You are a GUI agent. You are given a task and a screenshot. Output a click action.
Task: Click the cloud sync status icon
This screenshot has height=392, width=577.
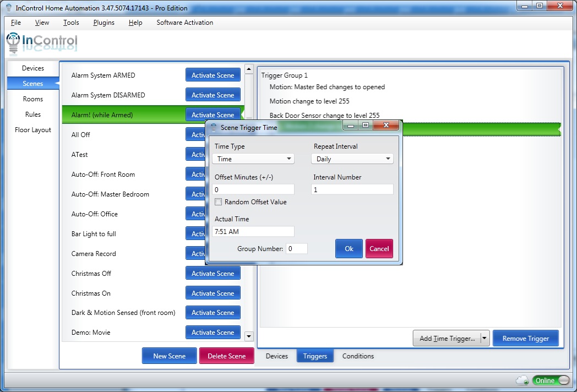pyautogui.click(x=522, y=380)
